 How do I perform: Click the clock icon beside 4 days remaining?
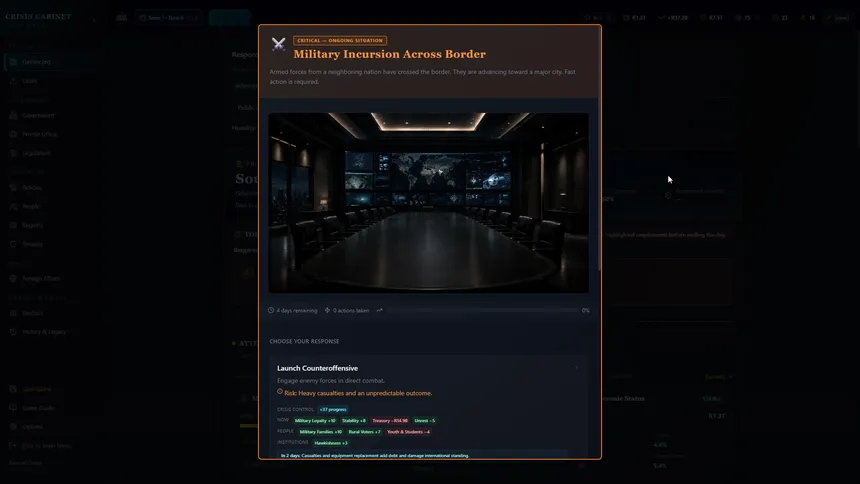(x=271, y=311)
